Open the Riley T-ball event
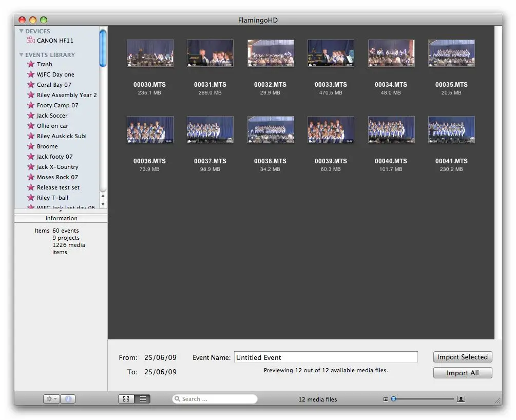The height and width of the screenshot is (420, 516). pos(53,198)
